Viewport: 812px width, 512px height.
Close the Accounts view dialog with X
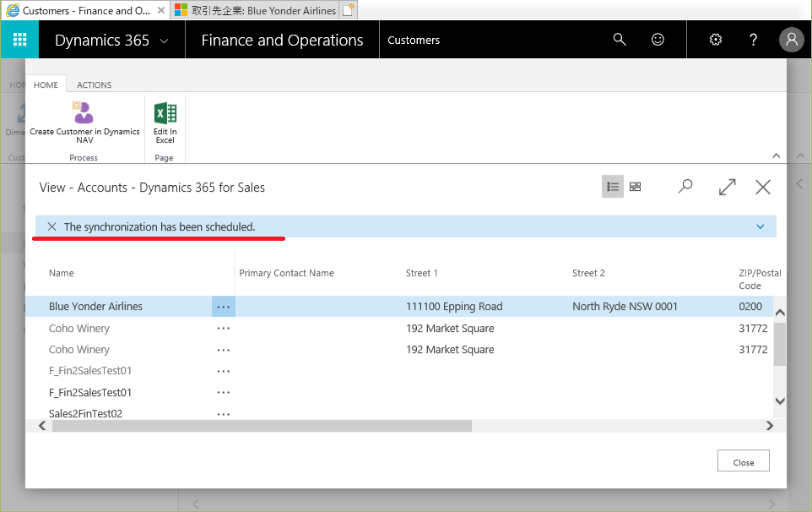(x=763, y=187)
